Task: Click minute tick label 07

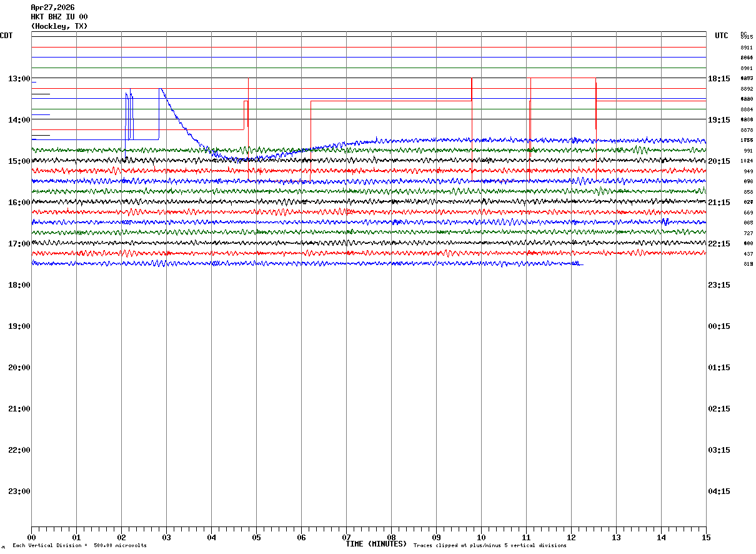Action: [346, 538]
